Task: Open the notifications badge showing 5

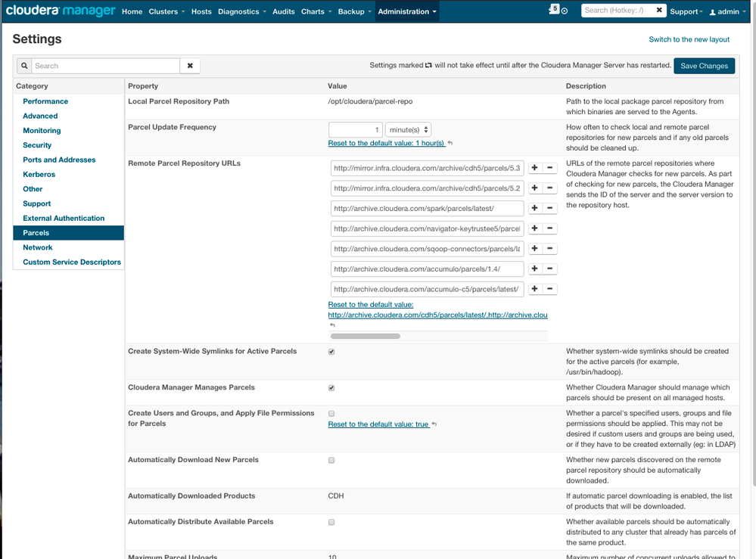Action: pos(554,9)
